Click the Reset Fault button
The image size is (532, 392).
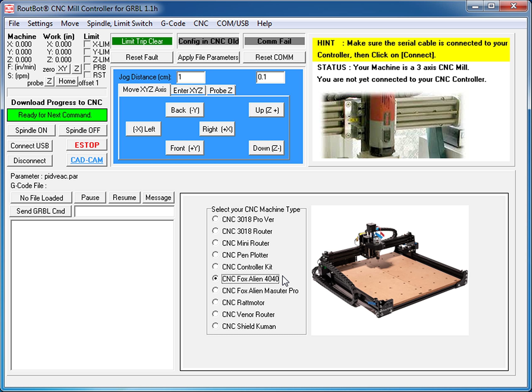coord(142,57)
